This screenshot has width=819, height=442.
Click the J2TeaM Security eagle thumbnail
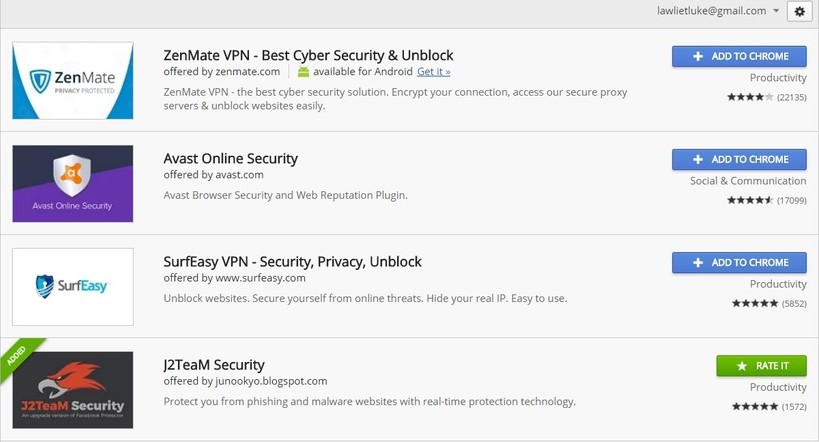[73, 391]
